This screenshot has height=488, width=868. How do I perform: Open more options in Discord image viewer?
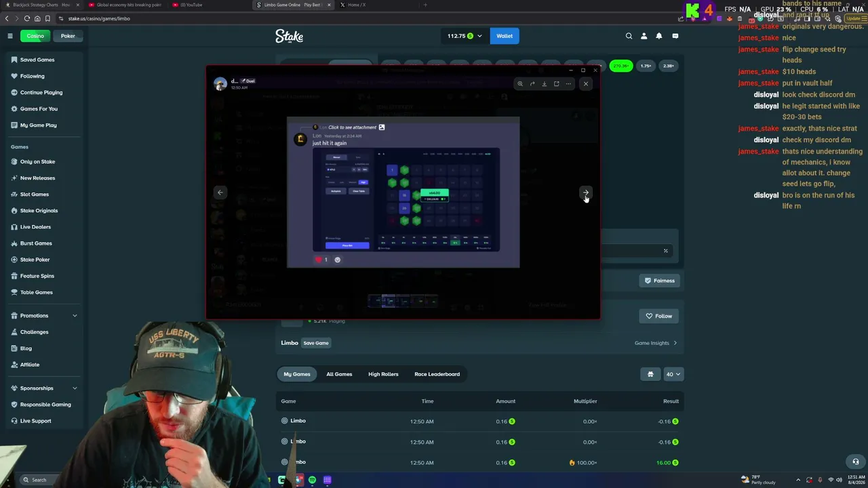568,84
